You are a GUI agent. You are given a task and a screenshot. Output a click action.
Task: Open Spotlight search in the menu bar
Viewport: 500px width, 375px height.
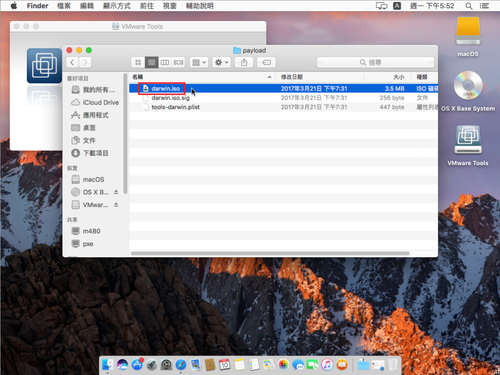[469, 6]
